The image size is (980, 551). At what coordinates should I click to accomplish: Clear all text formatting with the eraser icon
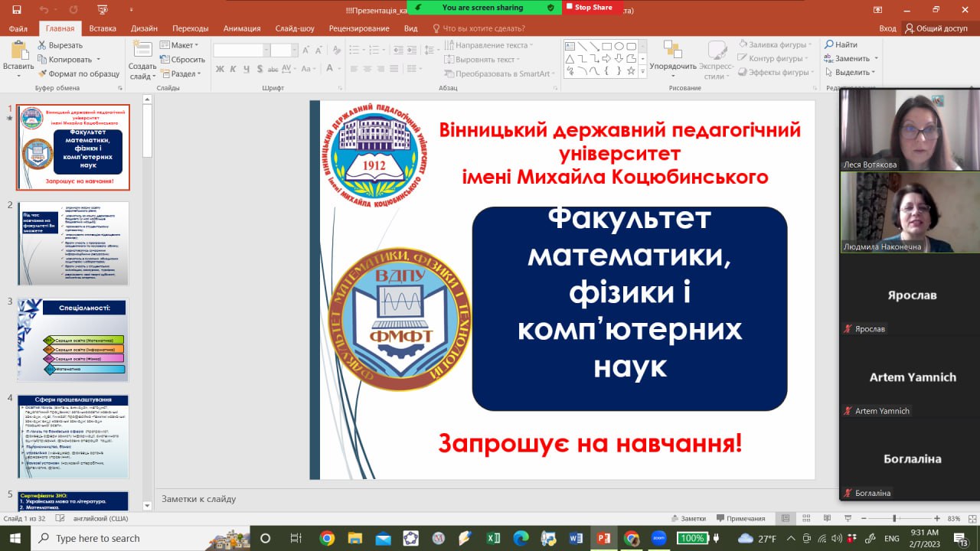[x=338, y=50]
